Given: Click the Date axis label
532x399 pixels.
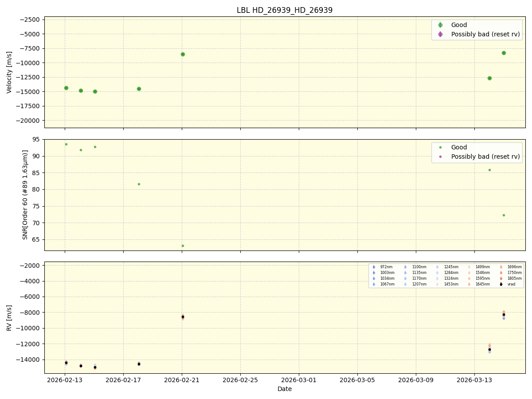Looking at the screenshot, I should point(285,389).
